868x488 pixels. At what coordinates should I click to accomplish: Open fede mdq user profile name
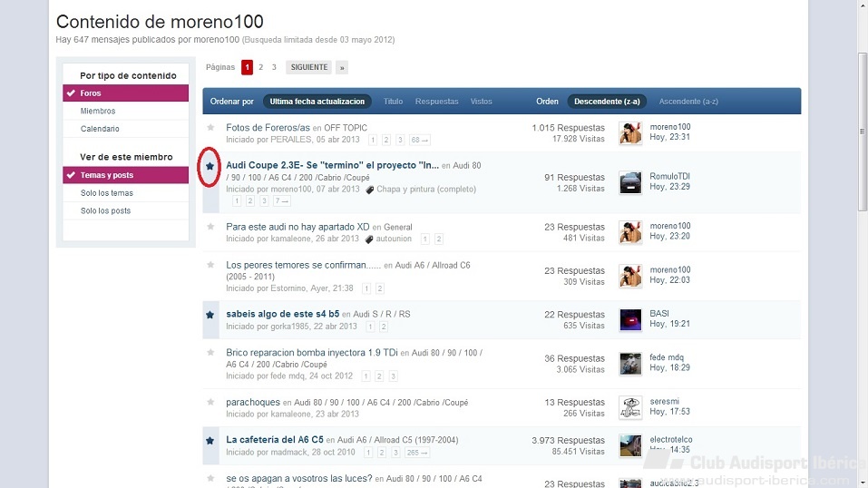[x=667, y=357]
